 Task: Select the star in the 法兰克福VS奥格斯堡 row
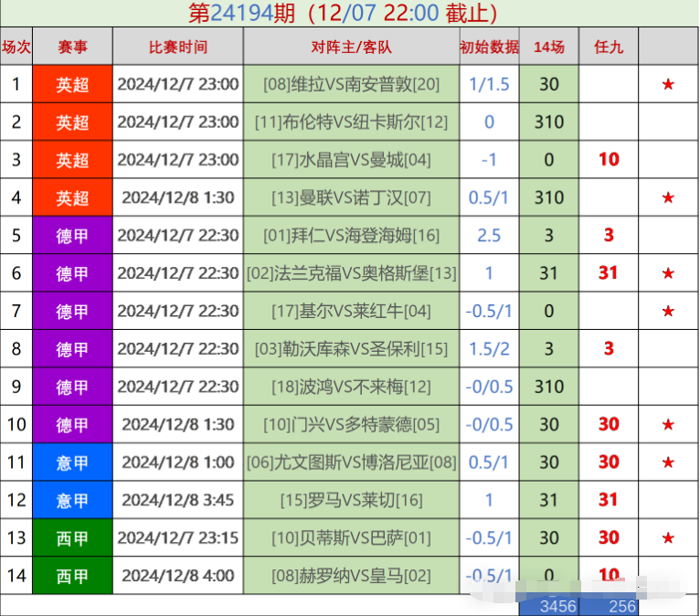(x=668, y=273)
